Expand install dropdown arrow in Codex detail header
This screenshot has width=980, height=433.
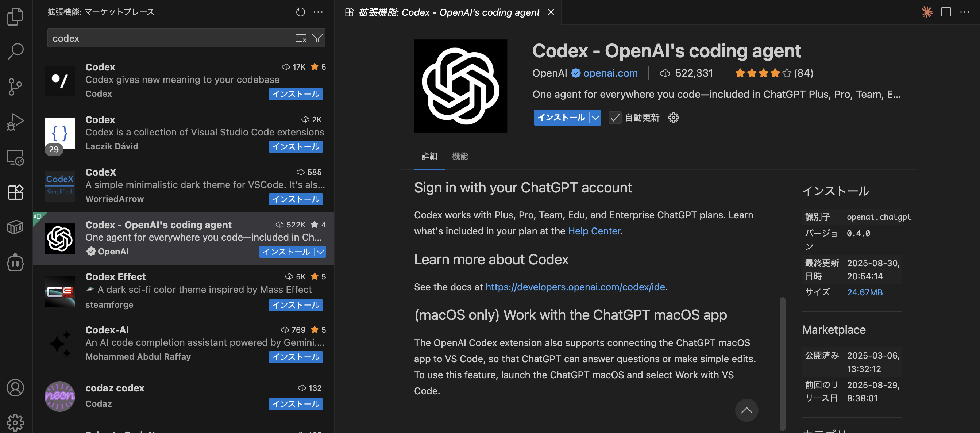595,118
